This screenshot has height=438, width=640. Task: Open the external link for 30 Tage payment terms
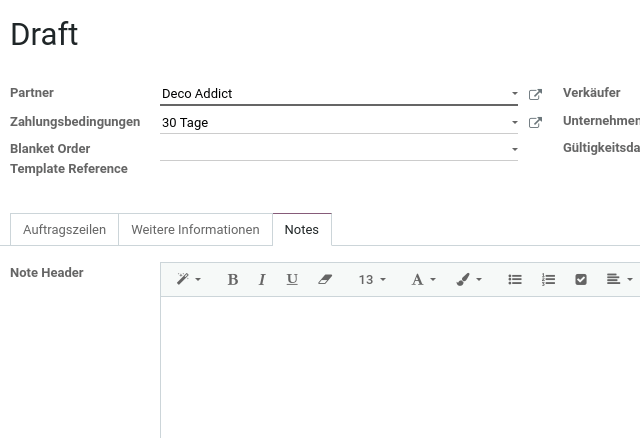tap(535, 122)
